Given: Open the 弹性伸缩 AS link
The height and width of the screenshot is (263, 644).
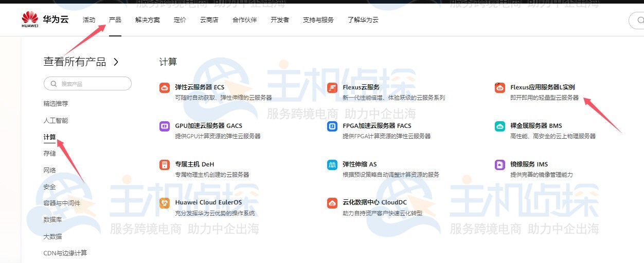Looking at the screenshot, I should pyautogui.click(x=360, y=164).
